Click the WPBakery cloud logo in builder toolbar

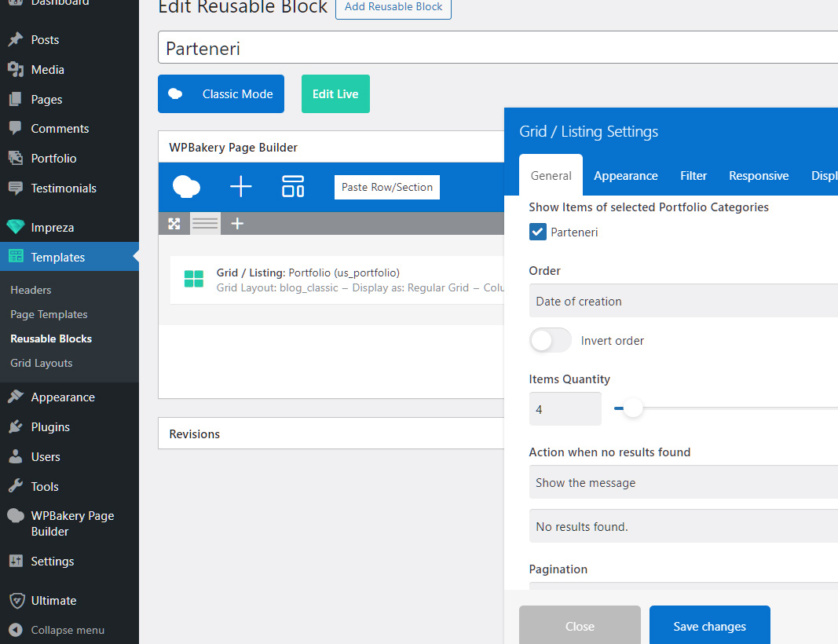click(186, 187)
